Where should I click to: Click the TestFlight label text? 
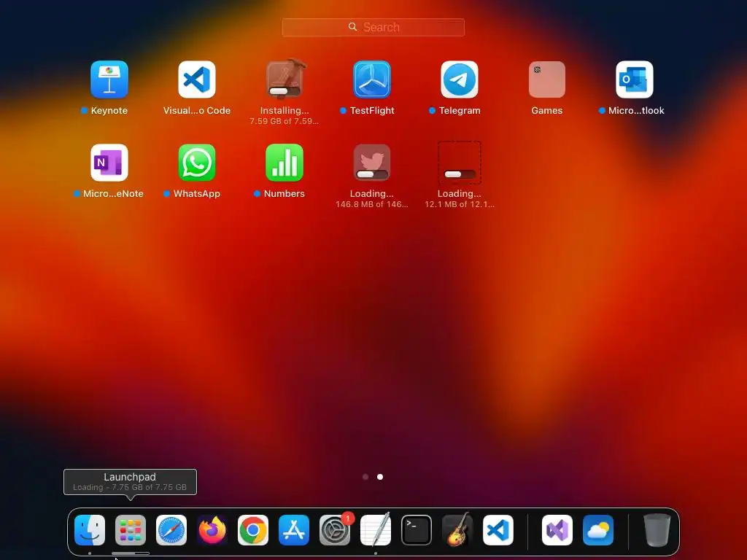pyautogui.click(x=372, y=111)
